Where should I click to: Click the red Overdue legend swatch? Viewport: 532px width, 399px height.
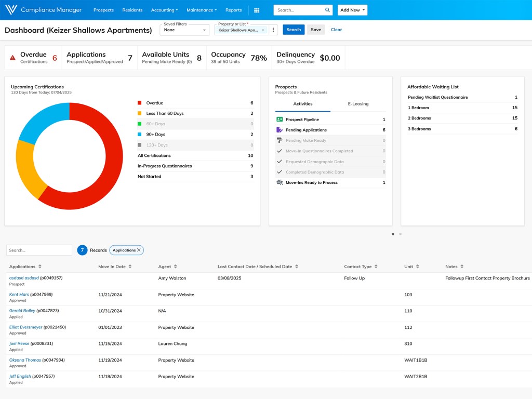click(x=140, y=103)
